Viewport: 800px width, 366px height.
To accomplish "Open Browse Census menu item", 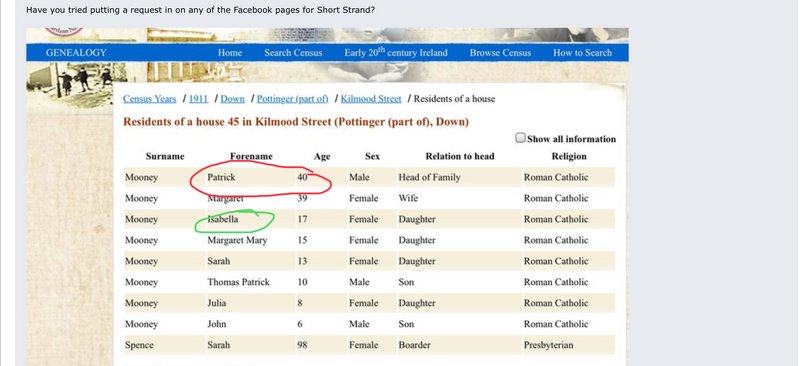I will point(500,53).
